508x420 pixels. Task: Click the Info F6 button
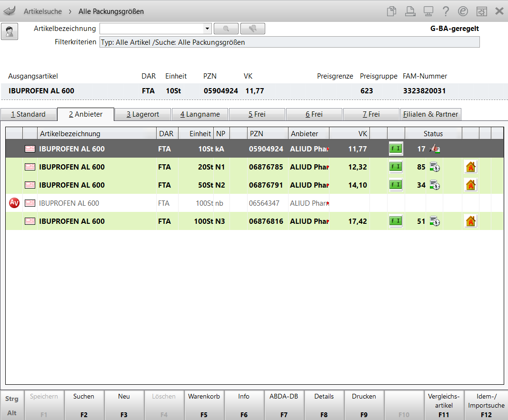pos(244,405)
